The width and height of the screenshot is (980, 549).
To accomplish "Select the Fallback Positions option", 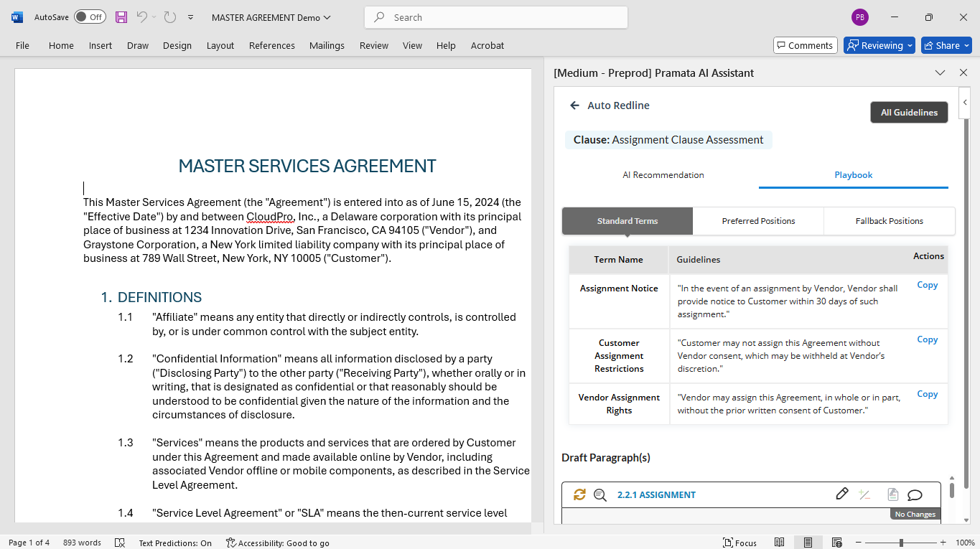I will pyautogui.click(x=889, y=221).
